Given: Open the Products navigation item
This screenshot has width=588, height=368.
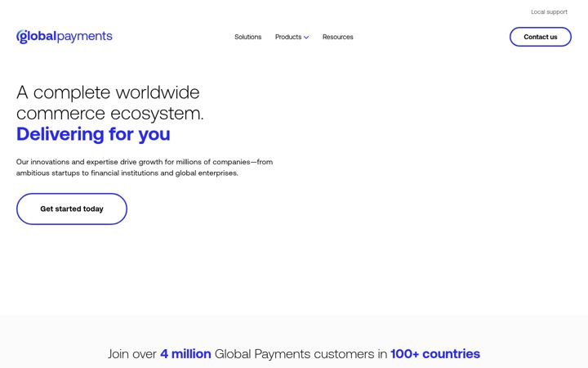Looking at the screenshot, I should click(x=288, y=37).
